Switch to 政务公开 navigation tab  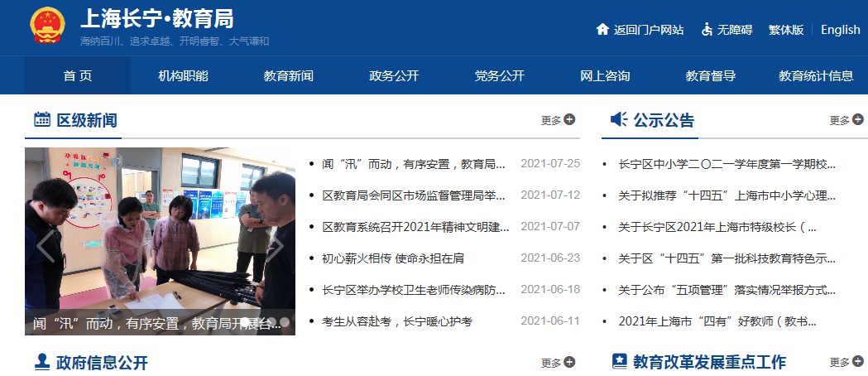pyautogui.click(x=394, y=76)
